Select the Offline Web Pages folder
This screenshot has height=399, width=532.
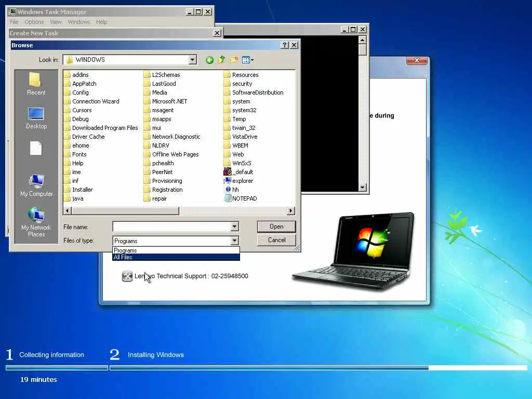pyautogui.click(x=171, y=154)
